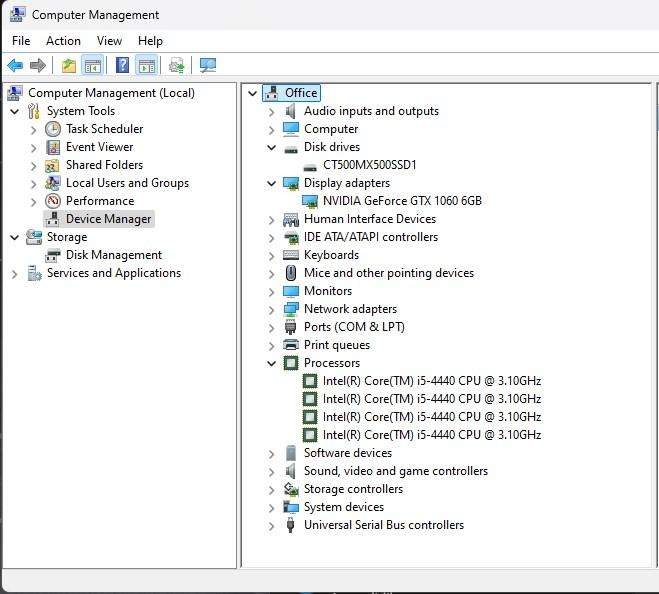Select the CT500MX500SSD1 disk drive
The image size is (659, 594).
click(x=369, y=165)
